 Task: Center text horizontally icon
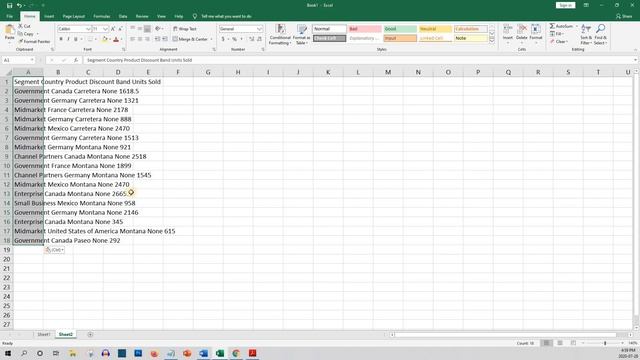140,39
